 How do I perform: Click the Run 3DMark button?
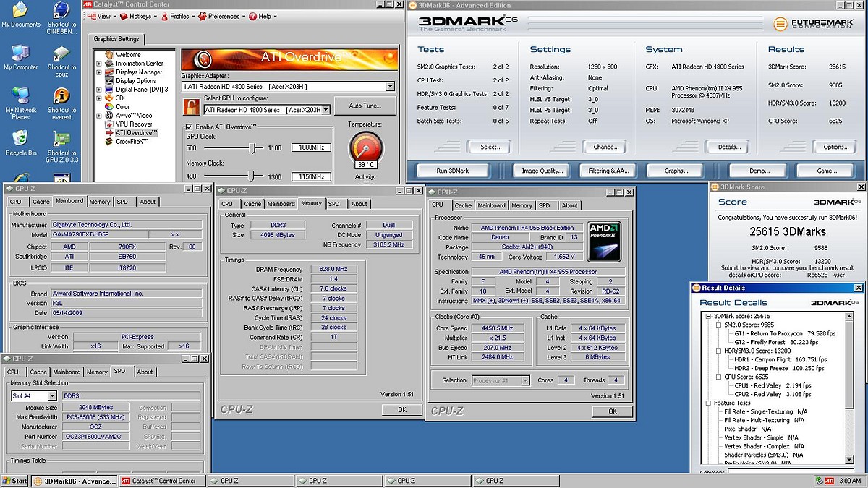pyautogui.click(x=453, y=171)
